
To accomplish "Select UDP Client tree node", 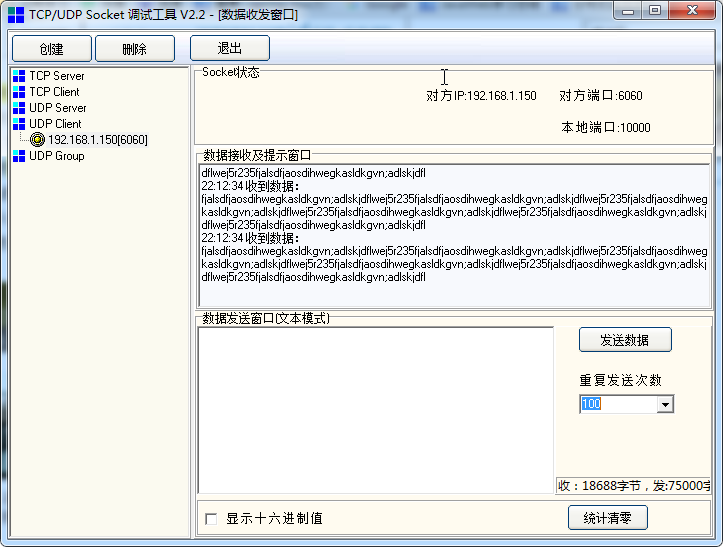I will [55, 124].
